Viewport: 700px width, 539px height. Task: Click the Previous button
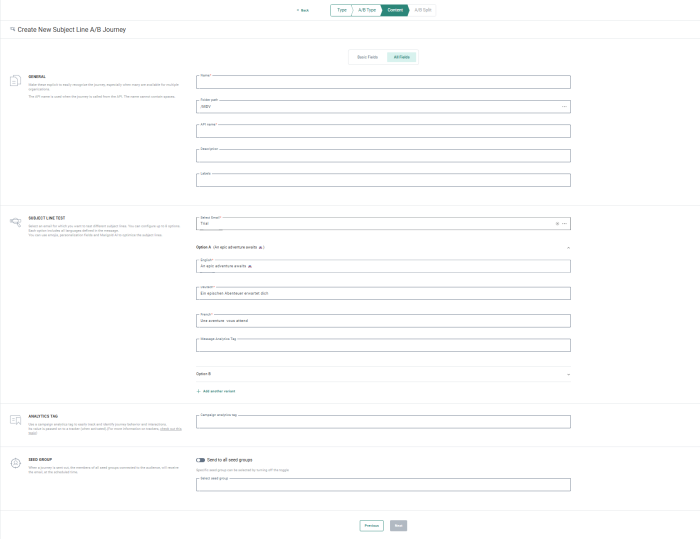point(371,525)
